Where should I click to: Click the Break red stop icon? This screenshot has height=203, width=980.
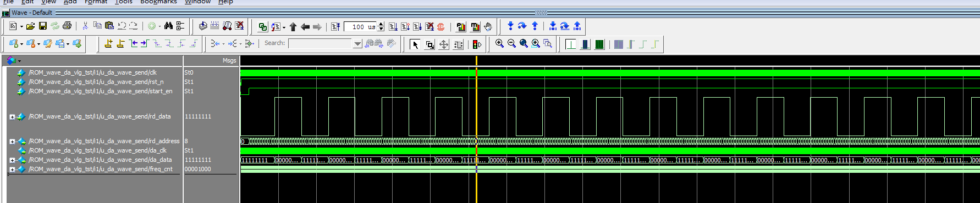click(430, 26)
